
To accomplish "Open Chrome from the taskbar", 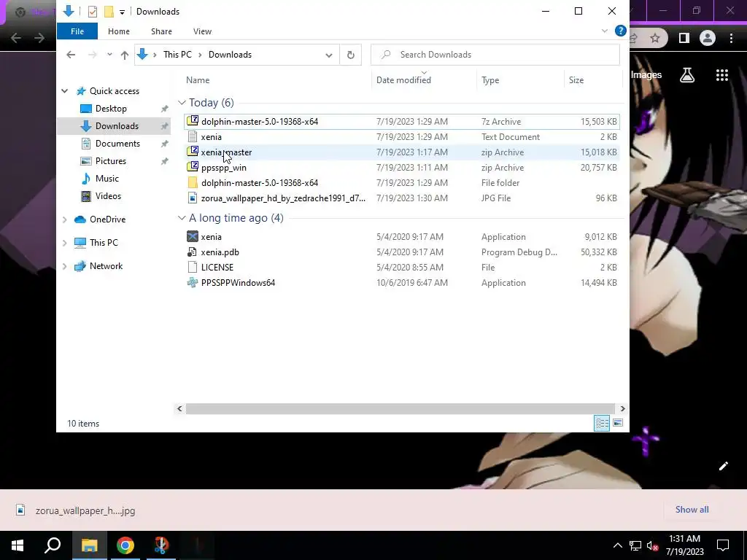I will (125, 545).
